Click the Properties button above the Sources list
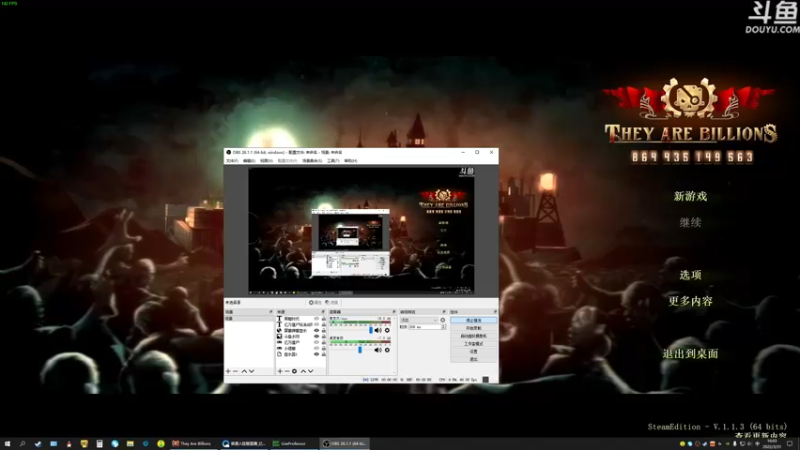The image size is (800, 450). tap(315, 303)
